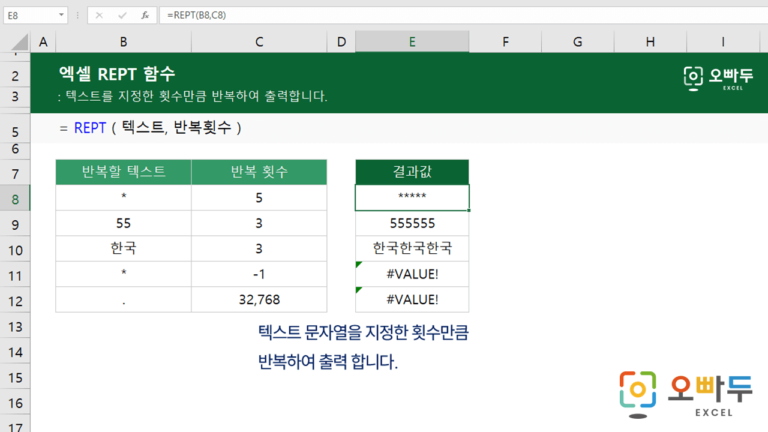Click the Name Box showing E8

[x=35, y=15]
